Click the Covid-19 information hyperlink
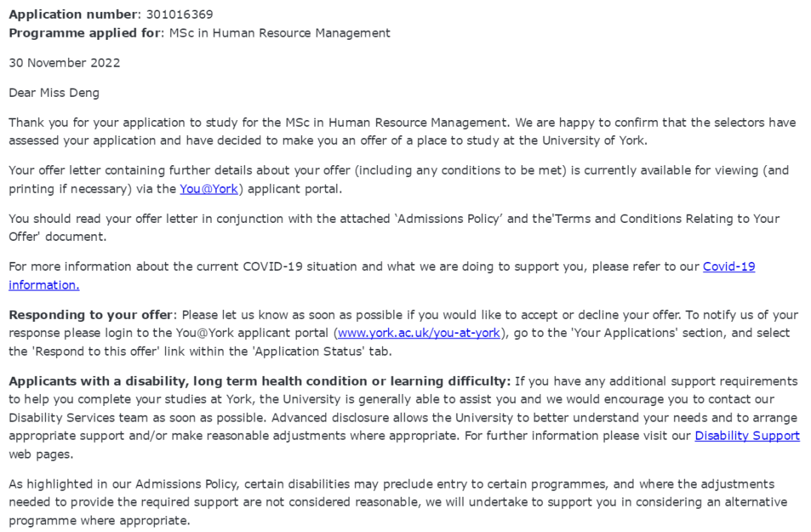Viewport: 811px width, 532px height. coord(728,266)
